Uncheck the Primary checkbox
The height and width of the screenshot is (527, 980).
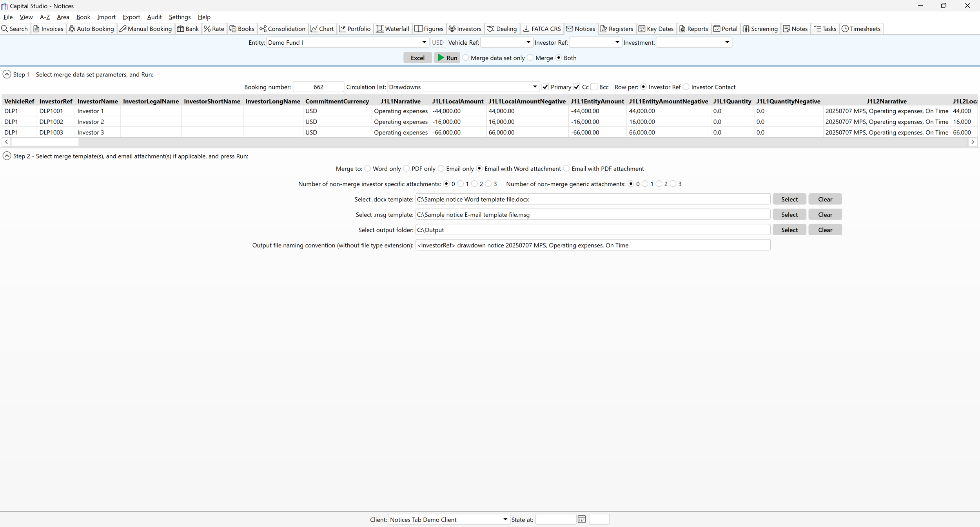pyautogui.click(x=545, y=87)
